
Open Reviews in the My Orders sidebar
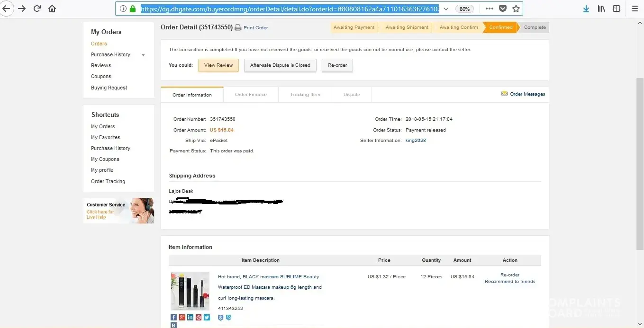pos(101,65)
